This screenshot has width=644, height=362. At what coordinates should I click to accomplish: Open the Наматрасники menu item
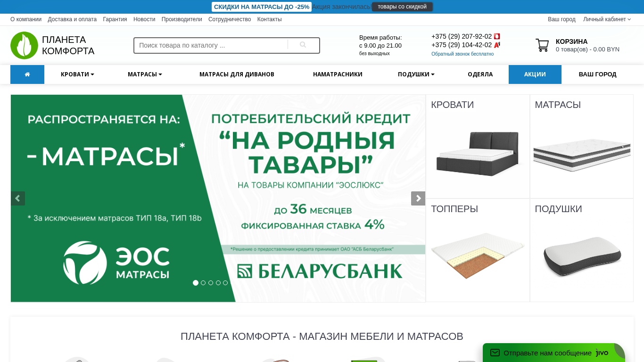click(x=338, y=74)
